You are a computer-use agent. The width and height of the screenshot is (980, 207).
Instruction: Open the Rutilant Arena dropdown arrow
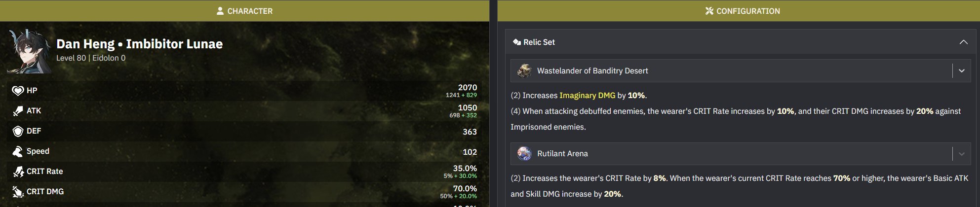(x=961, y=154)
